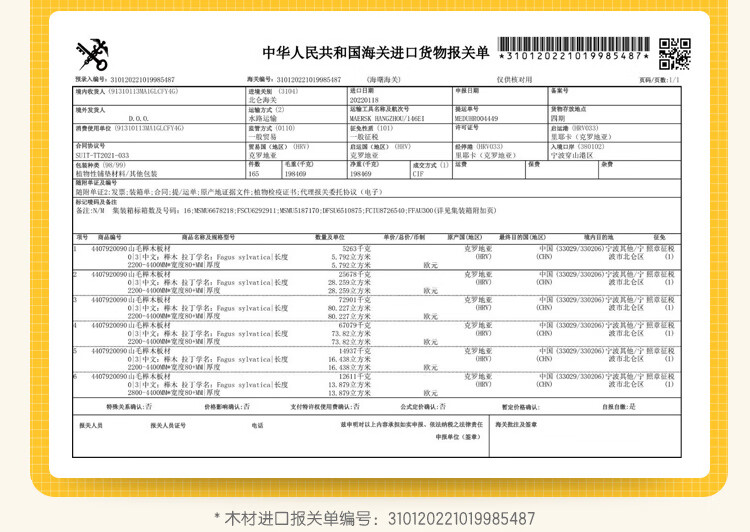Click the 仅供核对用 label
Image resolution: width=750 pixels, height=532 pixels.
(x=514, y=79)
